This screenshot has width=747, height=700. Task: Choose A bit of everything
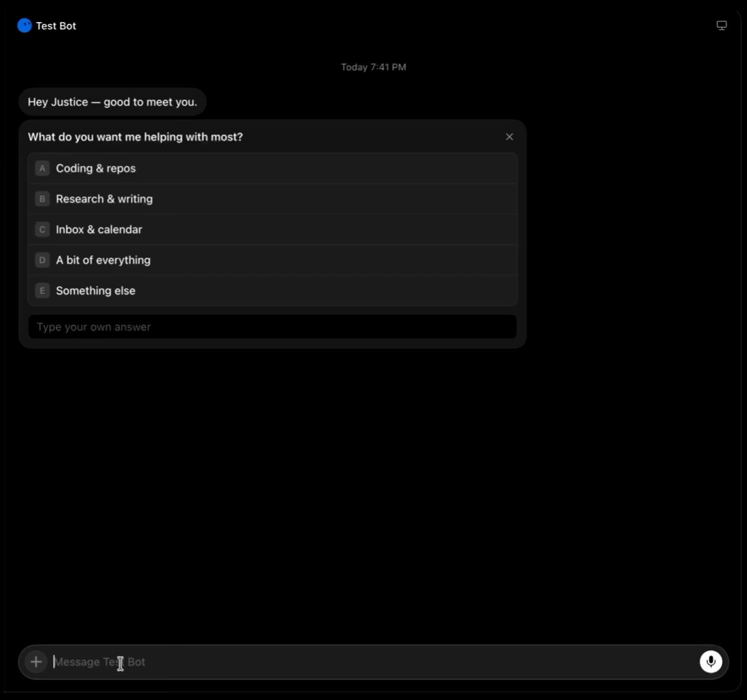click(x=272, y=260)
